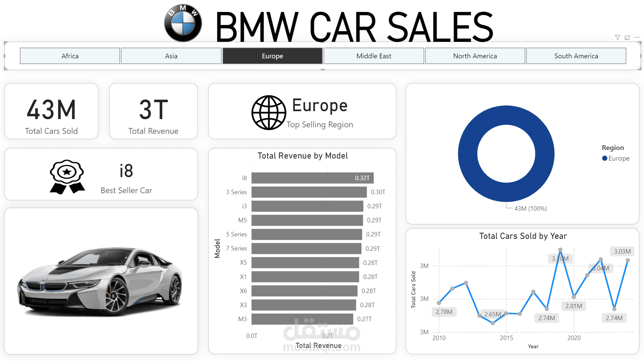The width and height of the screenshot is (644, 361).
Task: Click the Total Revenue by Model title
Action: [x=302, y=156]
